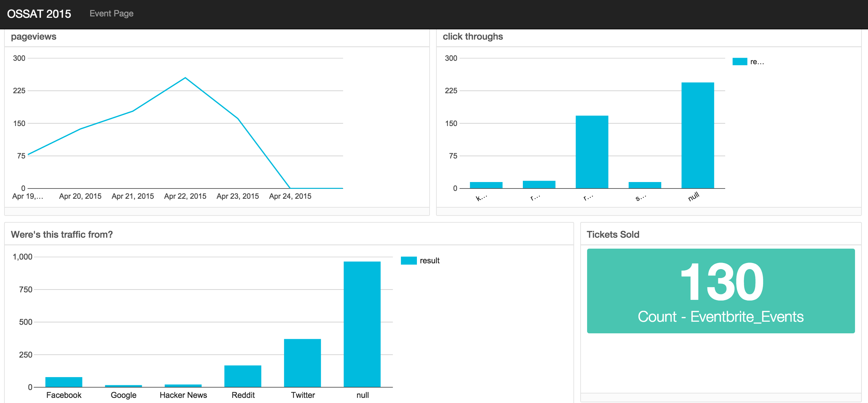Click the Hacker News bar
This screenshot has width=868, height=403.
183,386
